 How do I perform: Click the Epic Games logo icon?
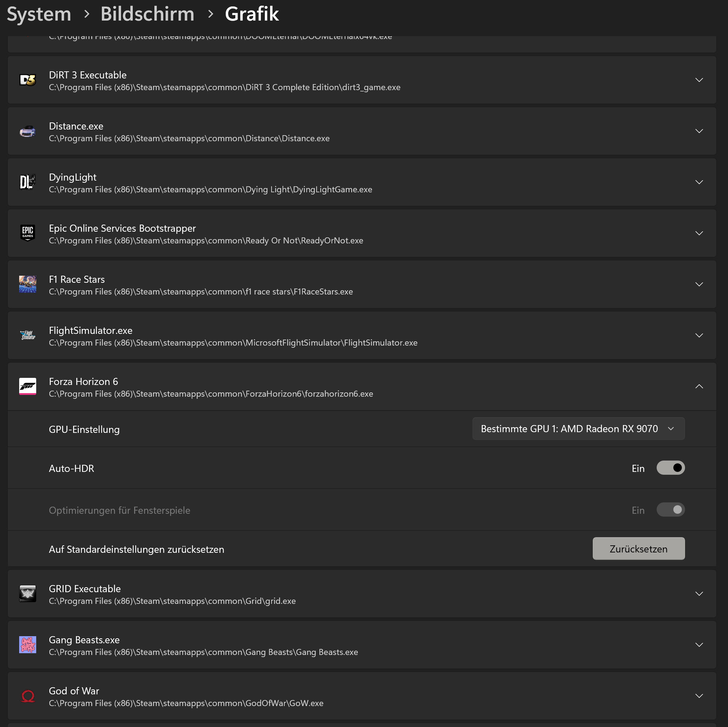27,233
